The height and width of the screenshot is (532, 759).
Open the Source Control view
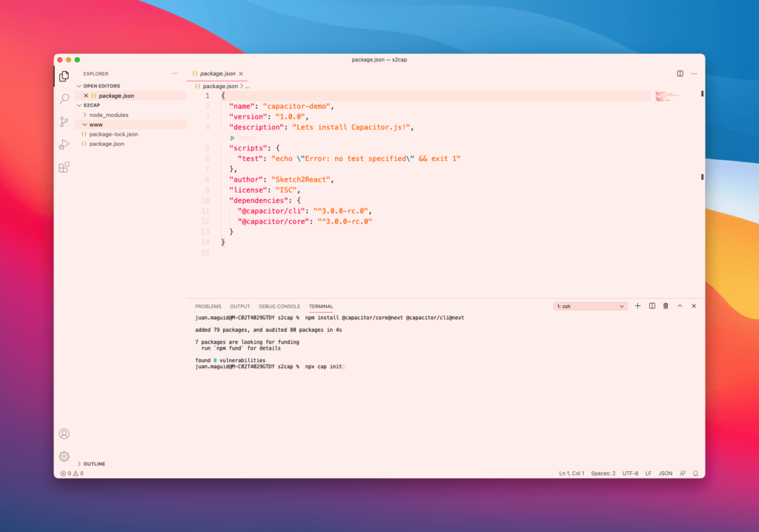64,122
